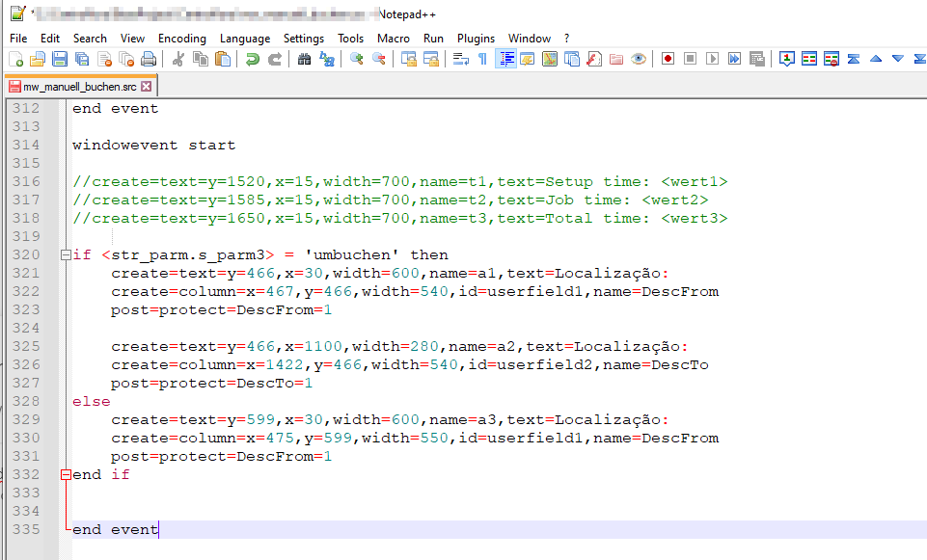Click 'end event' text on line 335
This screenshot has height=560, width=927.
pos(116,530)
